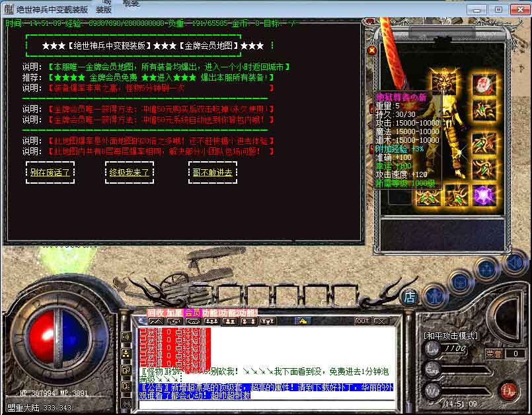Expand chat with the double-caret button
Screen dimensions: 532x415
click(156, 322)
